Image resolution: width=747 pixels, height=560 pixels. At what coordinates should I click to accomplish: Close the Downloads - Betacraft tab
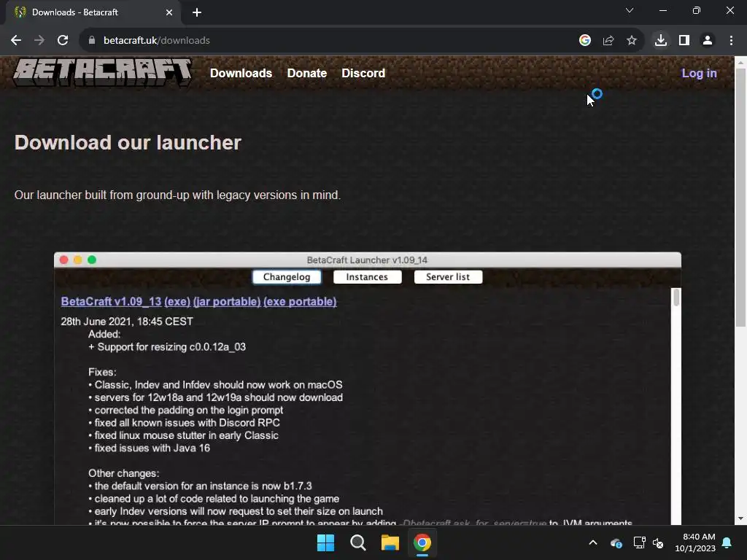[169, 12]
